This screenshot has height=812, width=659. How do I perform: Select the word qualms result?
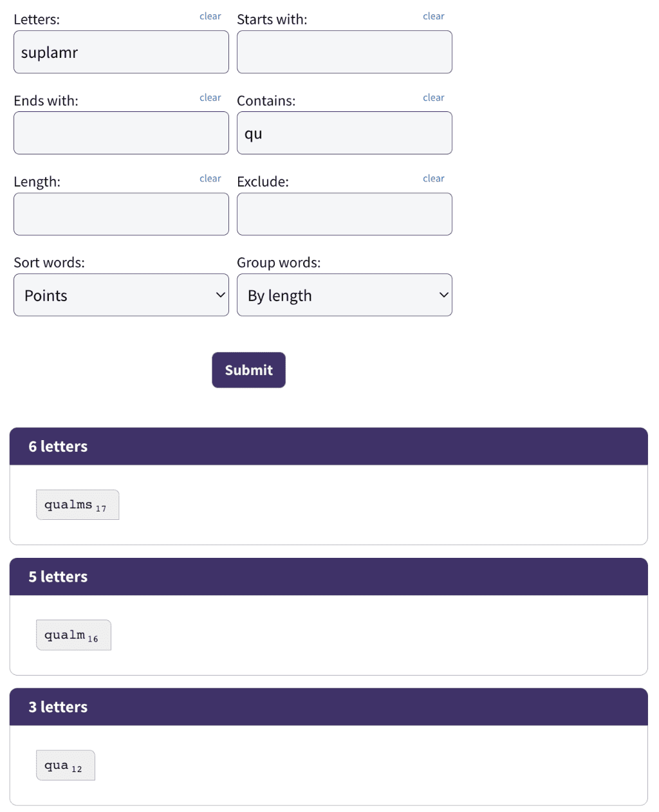(x=77, y=505)
